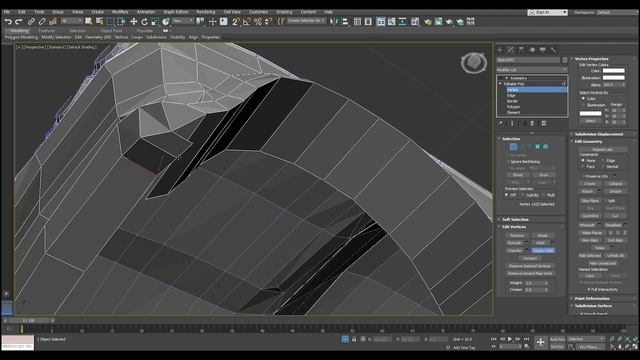Select Edge sub-object icon in Selection rollout
640x360 pixels.
pos(522,147)
